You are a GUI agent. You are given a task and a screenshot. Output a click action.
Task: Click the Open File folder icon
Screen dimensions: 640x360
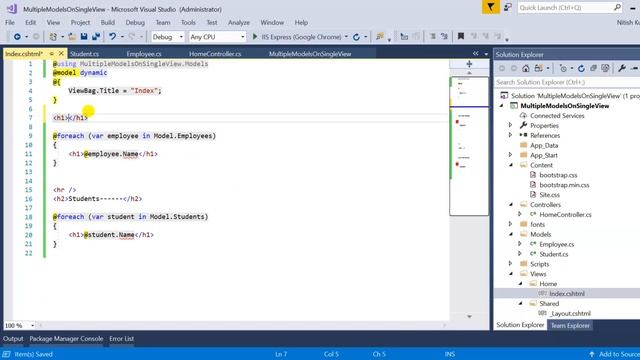click(72, 37)
